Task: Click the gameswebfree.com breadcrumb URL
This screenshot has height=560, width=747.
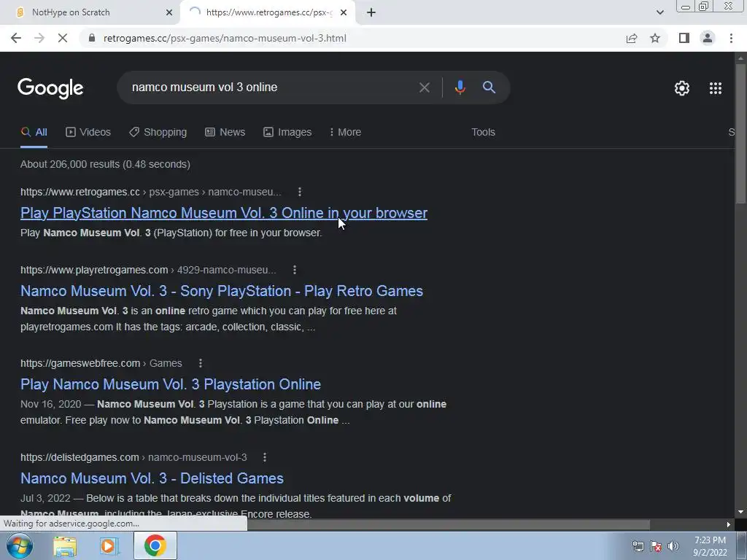Action: tap(101, 363)
